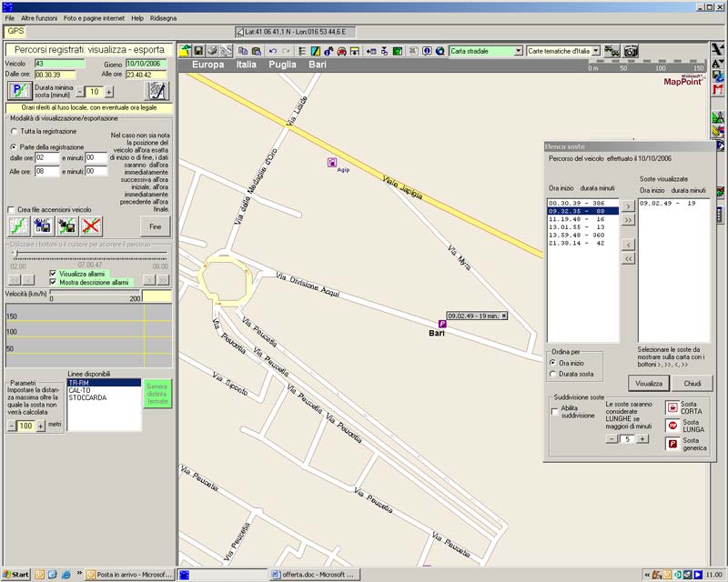Click the floppy disk save icon in map toolbar
Viewport: 728px width, 582px height.
198,51
